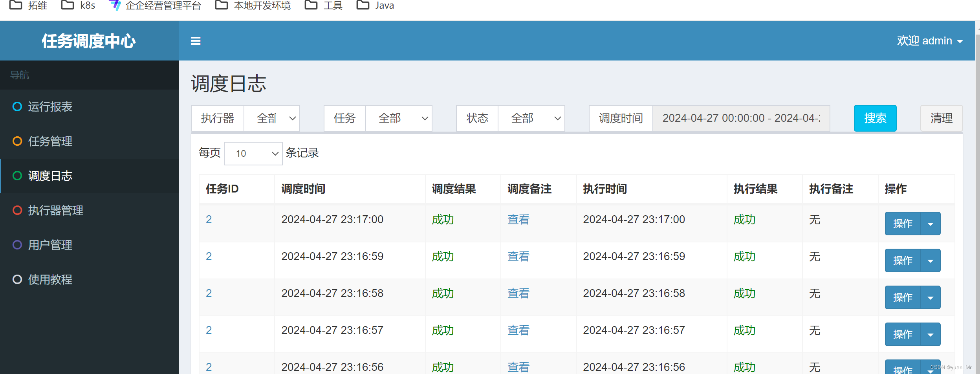The height and width of the screenshot is (374, 980).
Task: Click task ID 2 in the 23:16:57 row
Action: pyautogui.click(x=209, y=330)
